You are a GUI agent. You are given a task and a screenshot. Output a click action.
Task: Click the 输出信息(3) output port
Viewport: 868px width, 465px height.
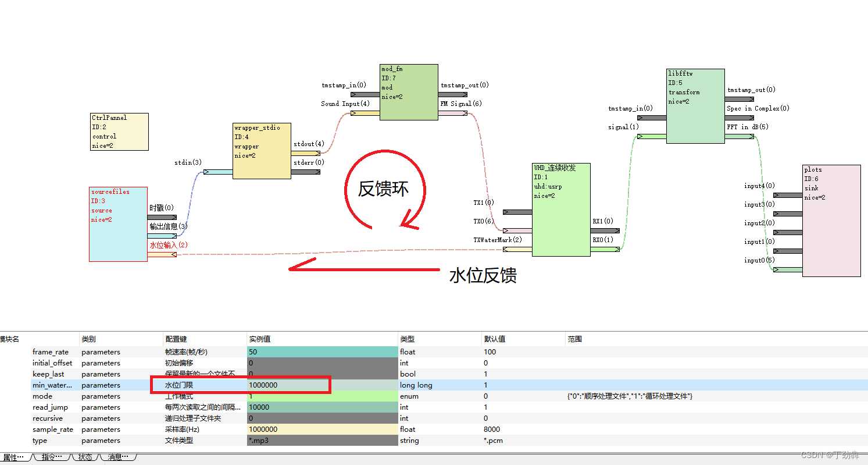(162, 236)
